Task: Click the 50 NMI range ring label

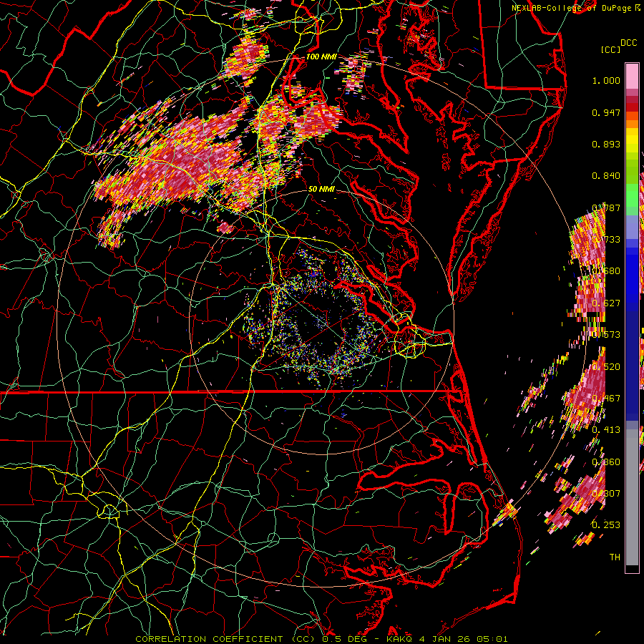Action: [x=321, y=190]
